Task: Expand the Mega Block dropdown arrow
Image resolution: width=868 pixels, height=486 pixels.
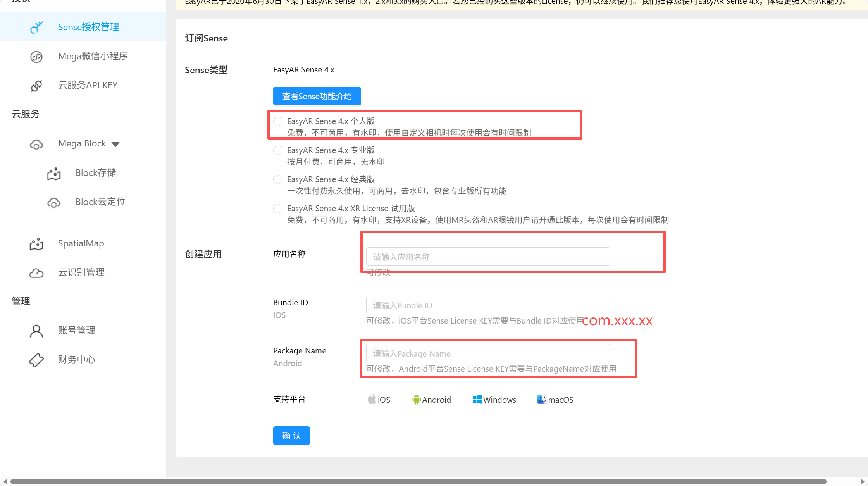Action: tap(115, 144)
